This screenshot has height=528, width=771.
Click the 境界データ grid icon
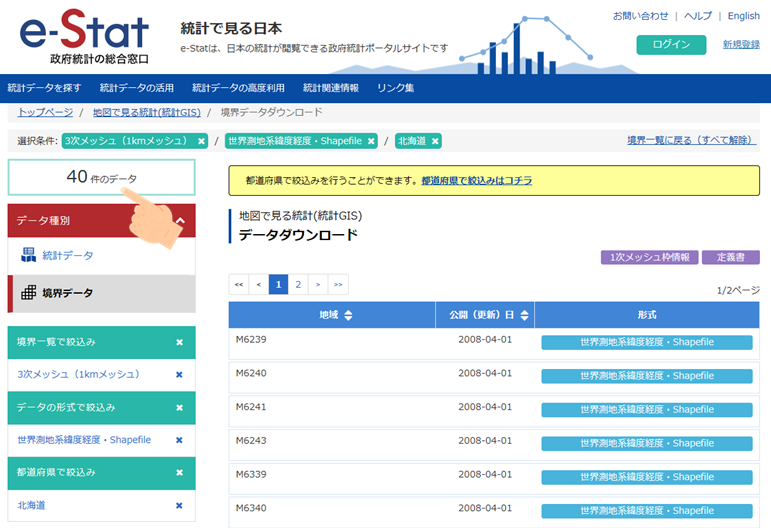28,292
